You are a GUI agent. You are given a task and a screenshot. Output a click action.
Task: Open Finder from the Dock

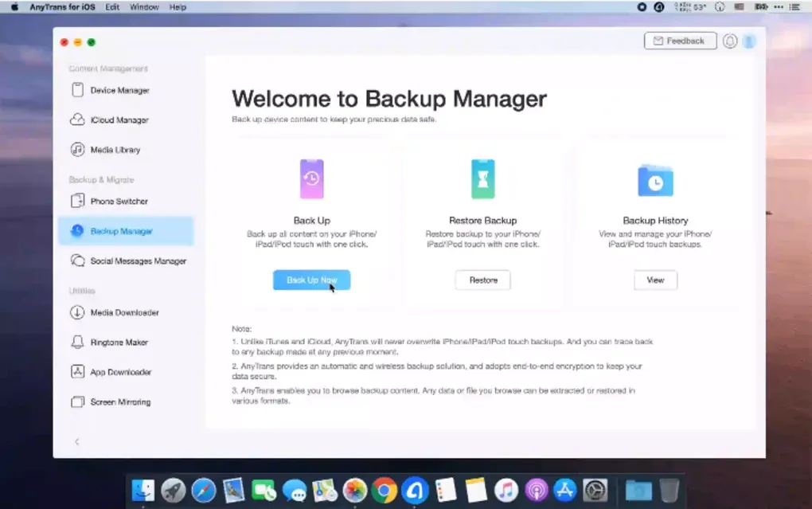pos(143,491)
